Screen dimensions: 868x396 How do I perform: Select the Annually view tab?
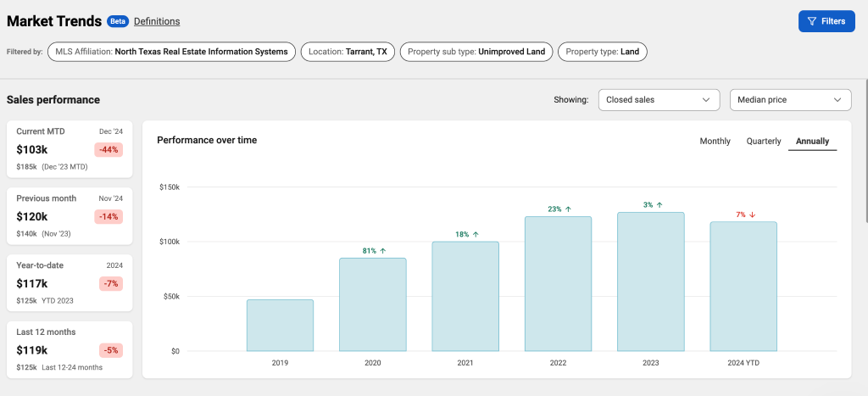[812, 141]
